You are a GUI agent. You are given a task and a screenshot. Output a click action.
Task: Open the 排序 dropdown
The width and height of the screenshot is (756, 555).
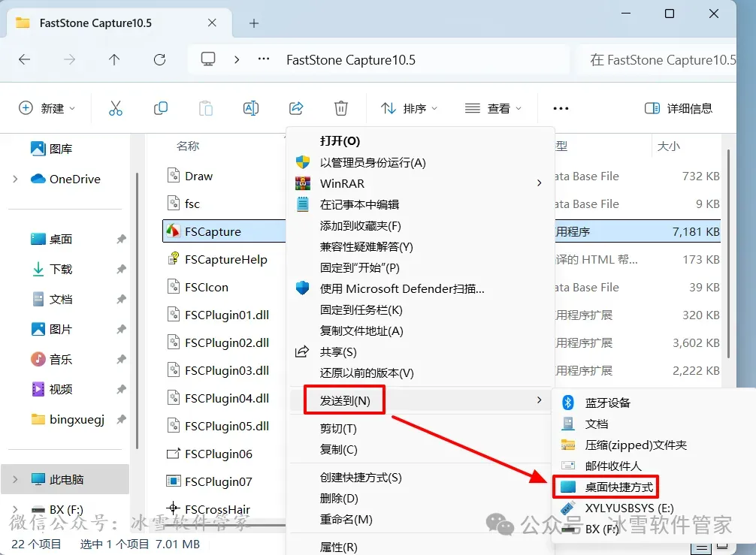410,108
